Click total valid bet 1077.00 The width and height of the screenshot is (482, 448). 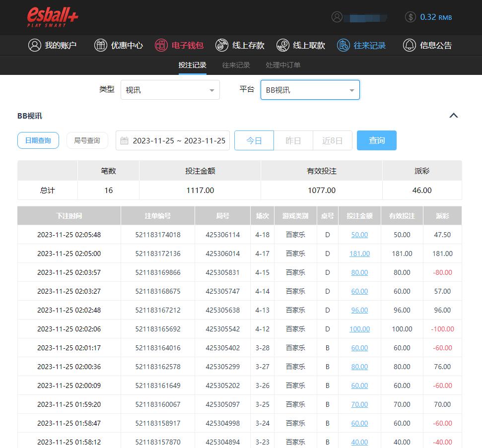pos(322,190)
